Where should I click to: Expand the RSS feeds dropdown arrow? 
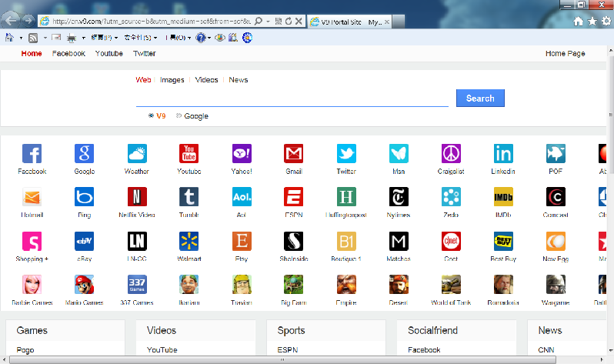point(43,38)
